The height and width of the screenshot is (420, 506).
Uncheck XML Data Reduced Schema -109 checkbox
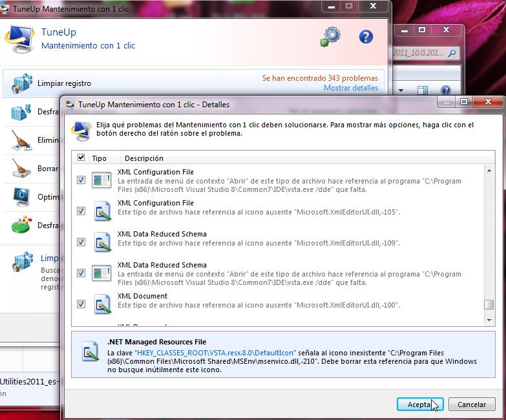[81, 242]
